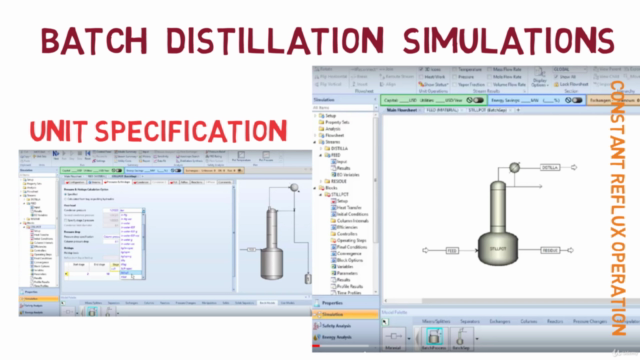
Task: Collapse Streams tree node in larger window
Action: (x=315, y=142)
